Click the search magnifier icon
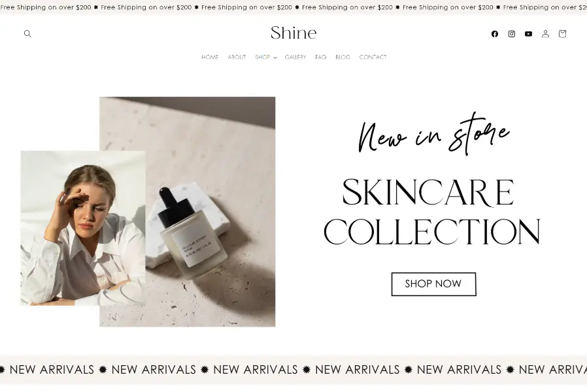Image resolution: width=587 pixels, height=392 pixels. pyautogui.click(x=27, y=34)
